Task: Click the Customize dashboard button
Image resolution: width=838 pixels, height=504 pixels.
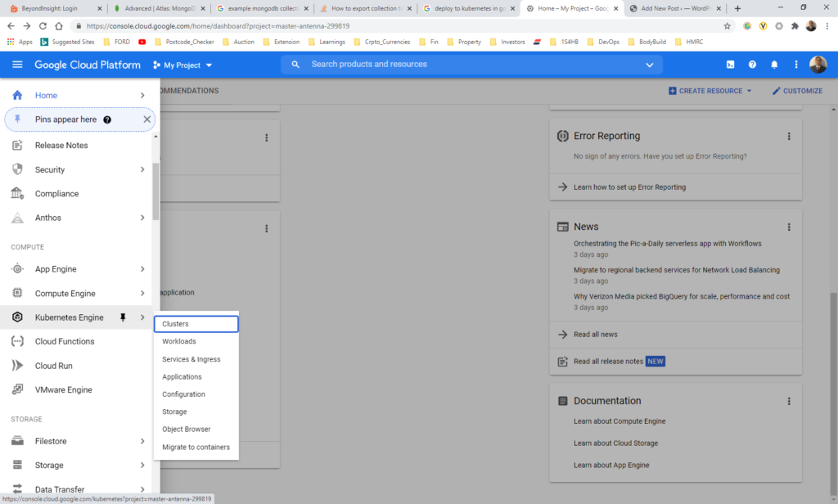Action: 797,91
